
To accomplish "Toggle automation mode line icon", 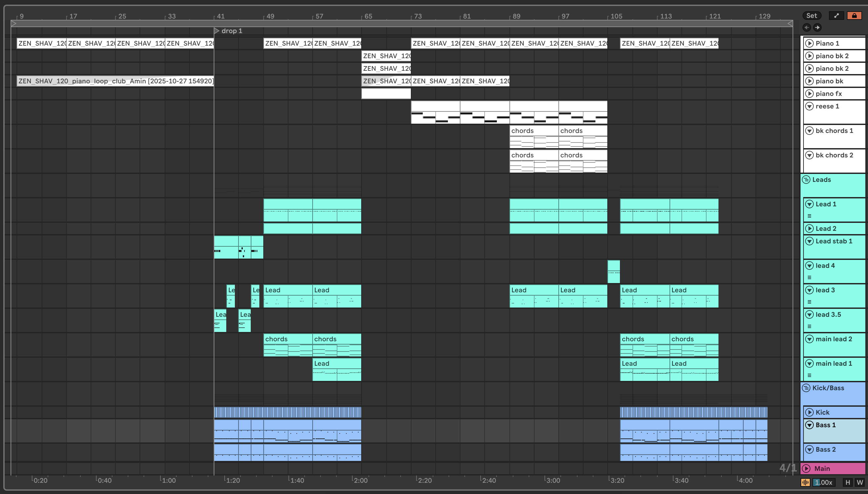I will click(x=837, y=16).
